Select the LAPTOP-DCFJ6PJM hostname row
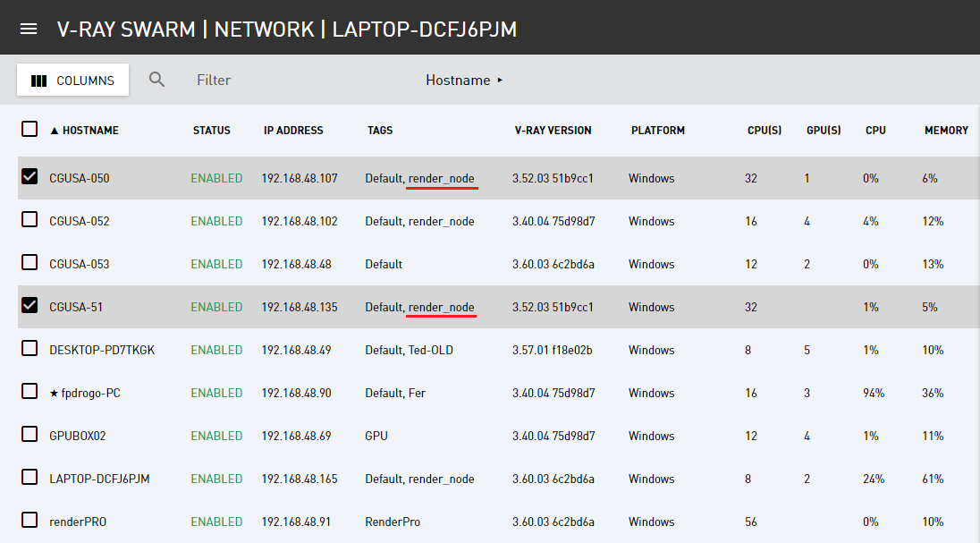This screenshot has height=543, width=980. (x=499, y=479)
